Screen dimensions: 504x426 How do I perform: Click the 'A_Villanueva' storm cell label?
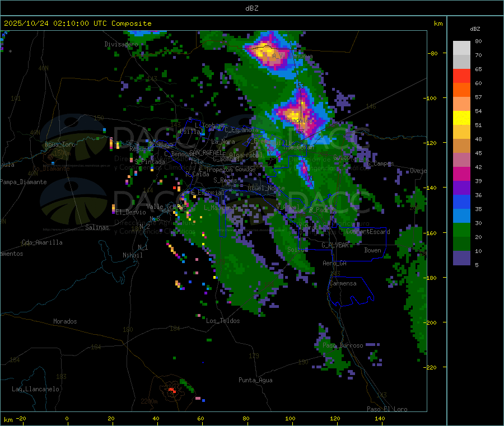coord(292,56)
